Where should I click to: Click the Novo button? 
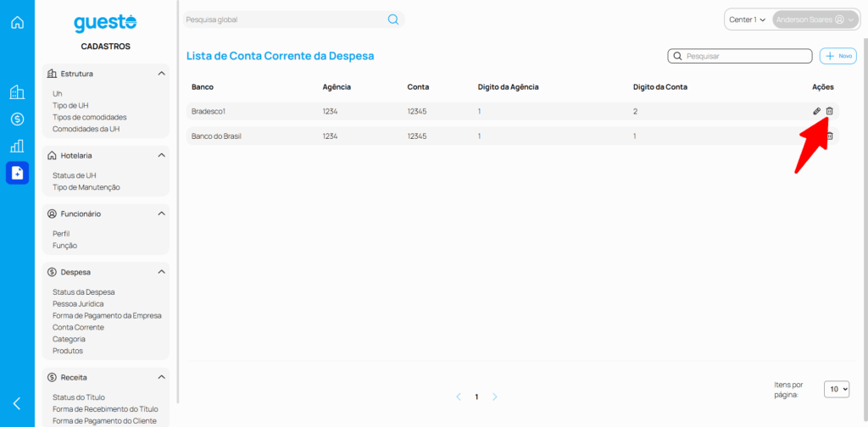pos(838,56)
